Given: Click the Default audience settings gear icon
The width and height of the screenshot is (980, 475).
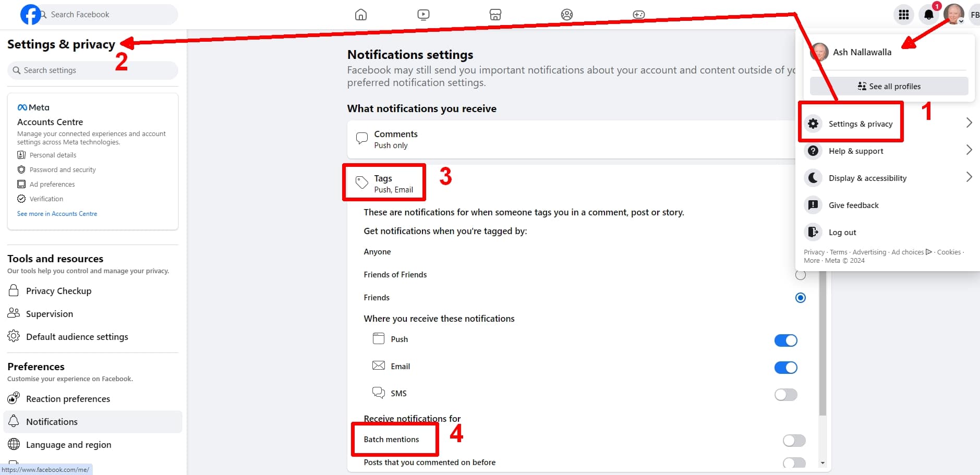Looking at the screenshot, I should click(x=14, y=336).
